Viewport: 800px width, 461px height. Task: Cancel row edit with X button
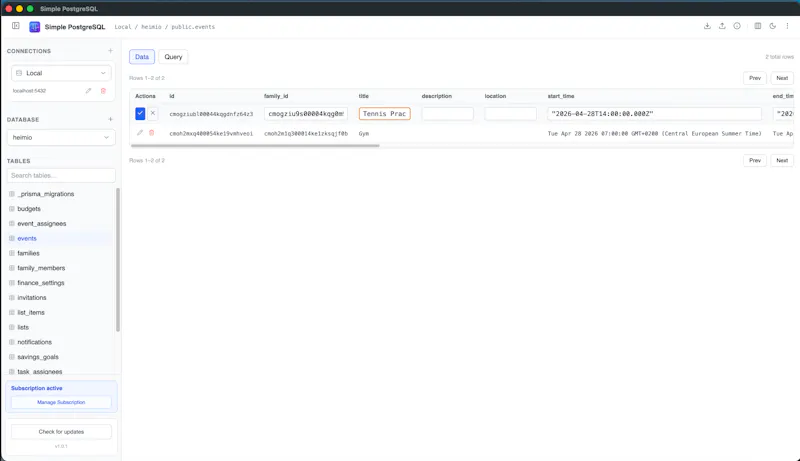(x=153, y=113)
